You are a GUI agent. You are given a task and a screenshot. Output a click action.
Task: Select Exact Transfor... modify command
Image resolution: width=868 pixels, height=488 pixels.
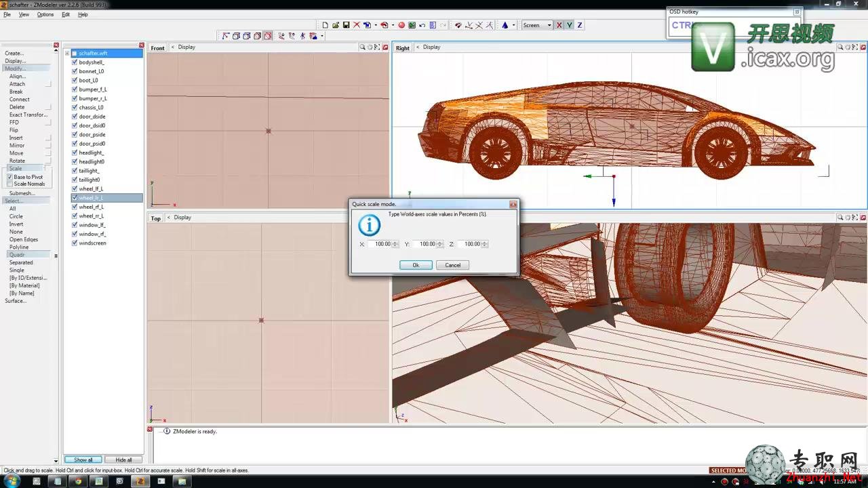28,115
